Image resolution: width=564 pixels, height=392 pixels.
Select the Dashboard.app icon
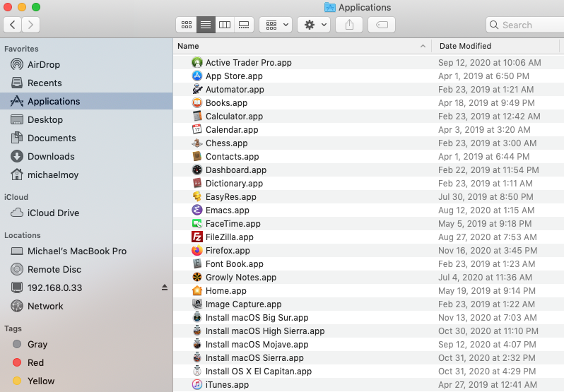196,170
